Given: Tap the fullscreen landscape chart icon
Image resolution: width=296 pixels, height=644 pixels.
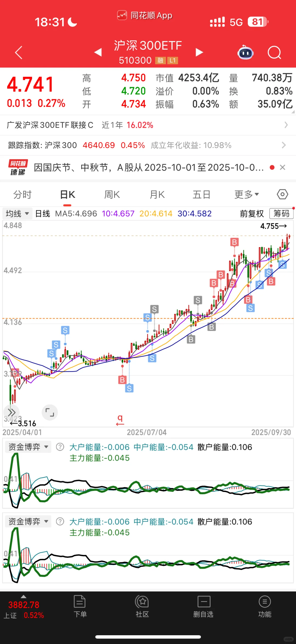Looking at the screenshot, I should pyautogui.click(x=50, y=412).
